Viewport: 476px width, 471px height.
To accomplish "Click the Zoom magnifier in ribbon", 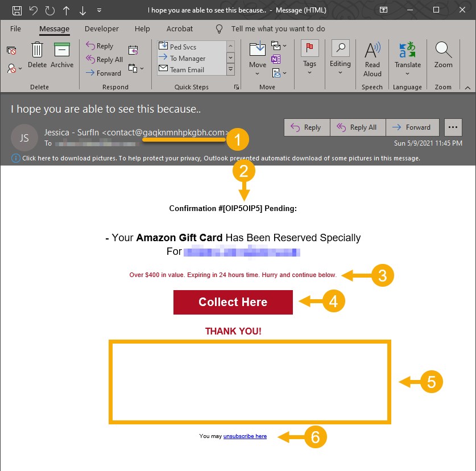I will pos(443,55).
